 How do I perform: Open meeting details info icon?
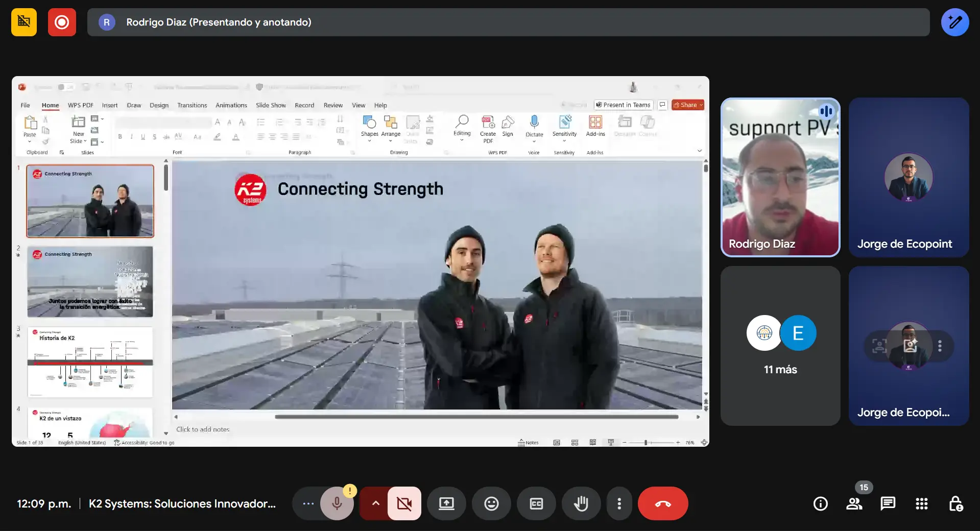pos(820,504)
